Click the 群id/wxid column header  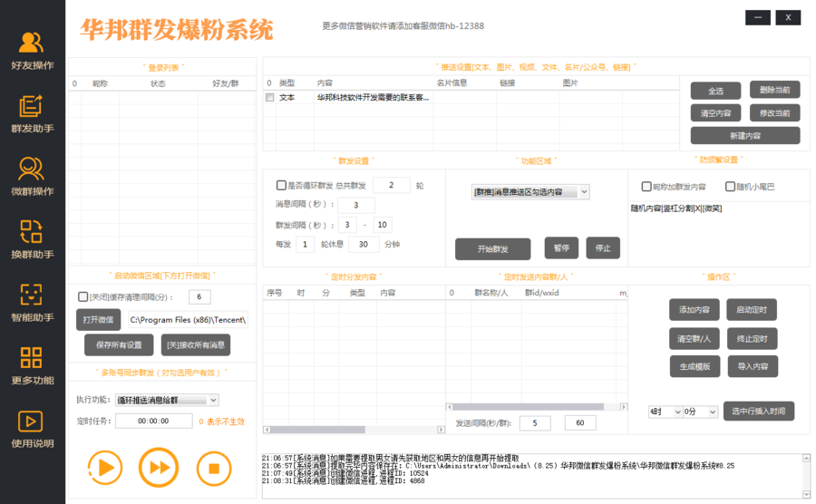coord(542,293)
